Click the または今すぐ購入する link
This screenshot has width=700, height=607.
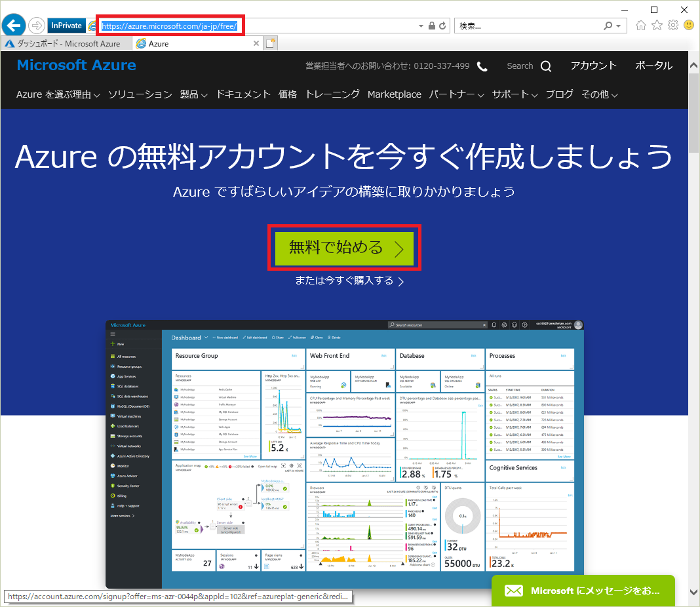pos(349,281)
